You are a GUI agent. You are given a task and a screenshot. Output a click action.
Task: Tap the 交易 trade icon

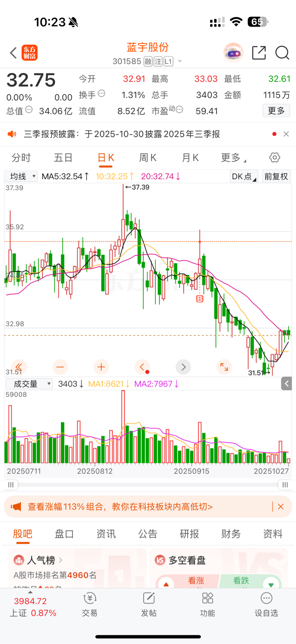[x=90, y=605]
